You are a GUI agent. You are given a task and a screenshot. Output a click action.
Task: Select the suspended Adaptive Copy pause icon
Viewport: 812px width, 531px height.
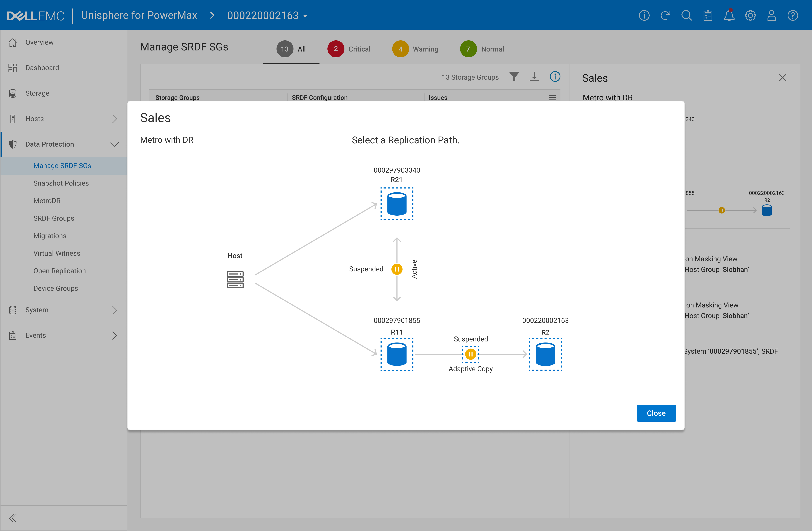coord(471,354)
